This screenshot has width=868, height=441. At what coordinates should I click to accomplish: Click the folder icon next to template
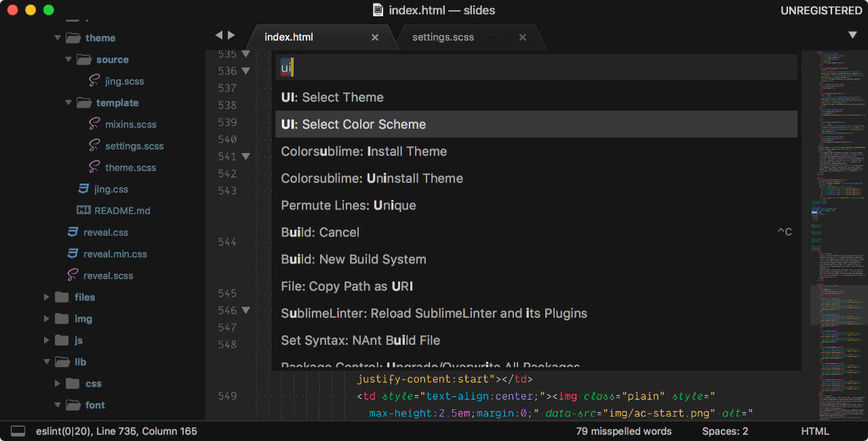coord(84,102)
